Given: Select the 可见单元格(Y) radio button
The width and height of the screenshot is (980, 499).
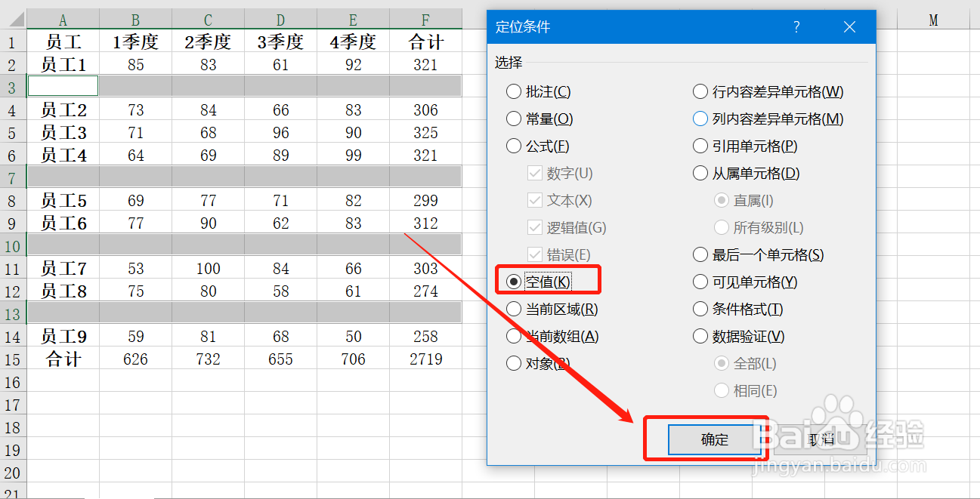Looking at the screenshot, I should pyautogui.click(x=700, y=282).
